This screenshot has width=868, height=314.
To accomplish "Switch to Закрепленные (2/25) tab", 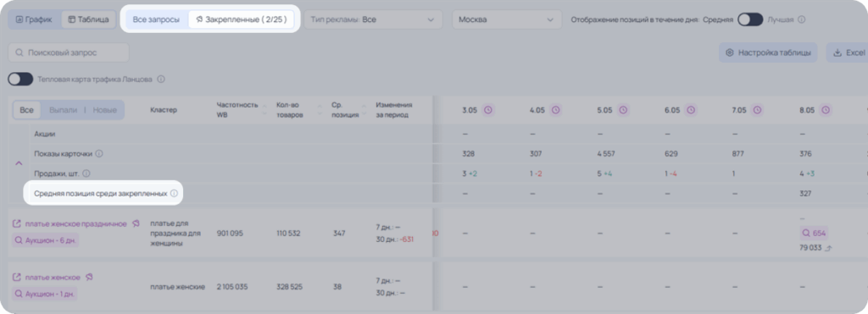I will click(241, 20).
